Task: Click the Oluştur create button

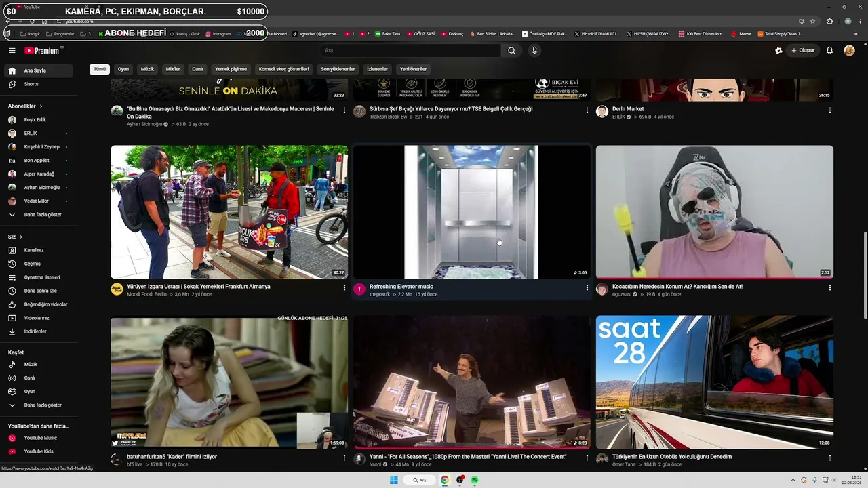Action: click(803, 50)
